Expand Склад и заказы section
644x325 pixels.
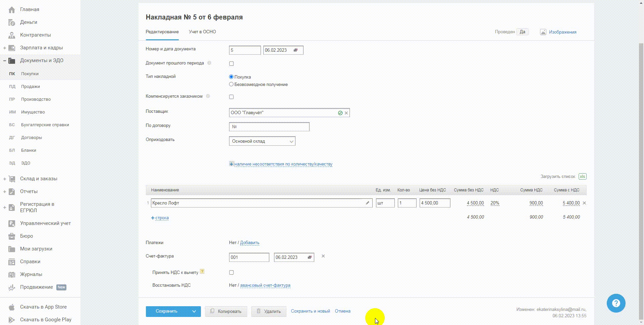5,179
